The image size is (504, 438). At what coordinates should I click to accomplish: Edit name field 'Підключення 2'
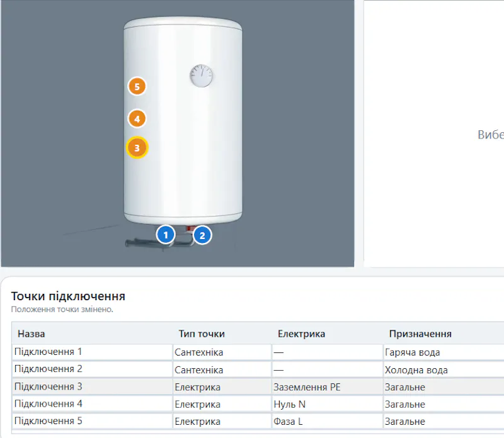pyautogui.click(x=92, y=369)
